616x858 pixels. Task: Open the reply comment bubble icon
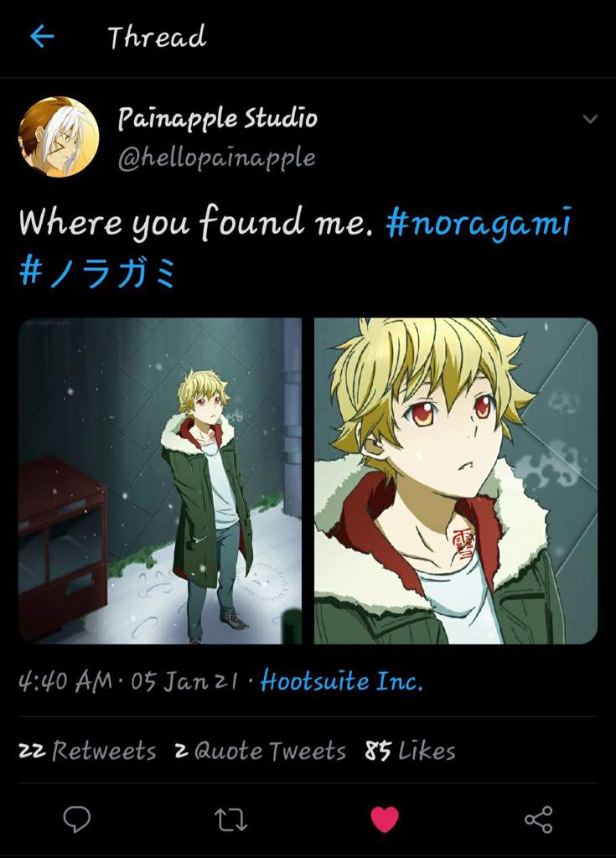77,819
